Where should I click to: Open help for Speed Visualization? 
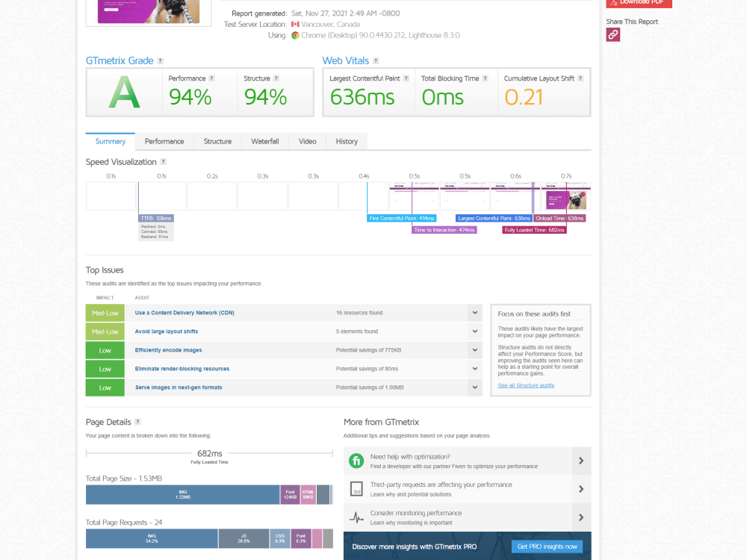point(164,162)
